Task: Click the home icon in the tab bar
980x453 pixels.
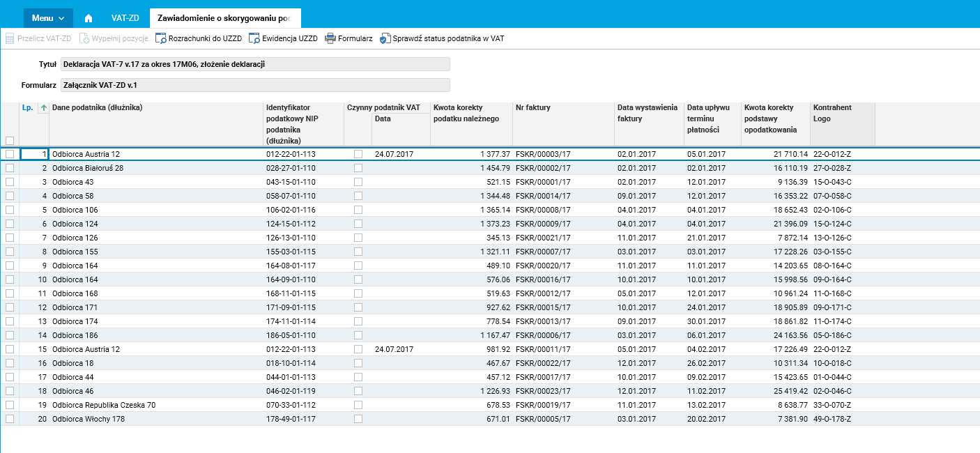Action: point(89,18)
